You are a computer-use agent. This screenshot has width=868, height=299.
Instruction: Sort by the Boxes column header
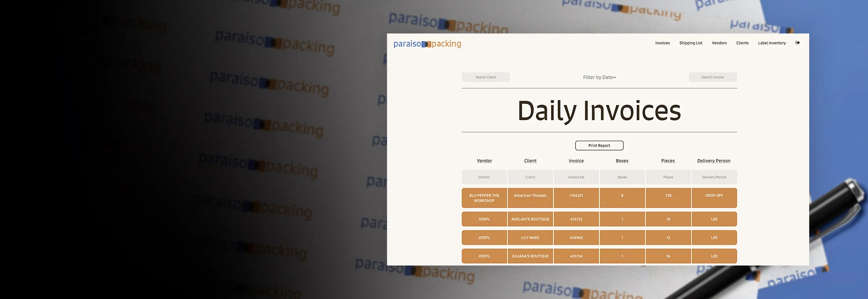pos(622,161)
